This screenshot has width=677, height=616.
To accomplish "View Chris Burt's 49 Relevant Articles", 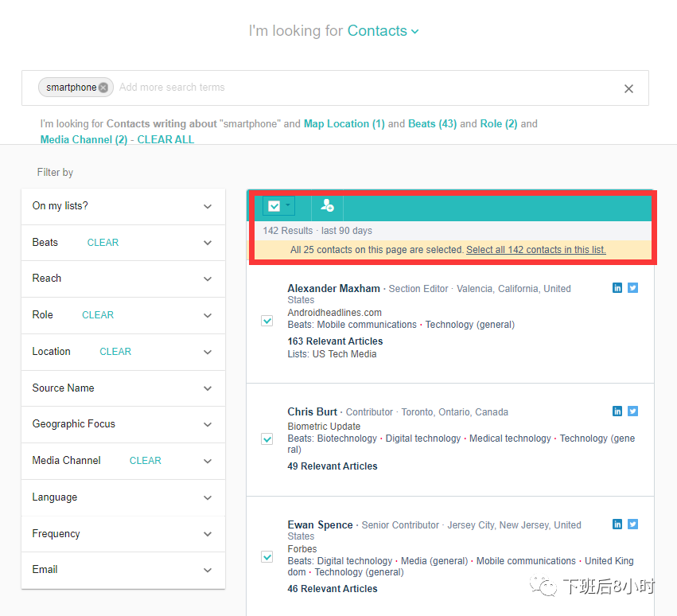I will click(x=333, y=466).
